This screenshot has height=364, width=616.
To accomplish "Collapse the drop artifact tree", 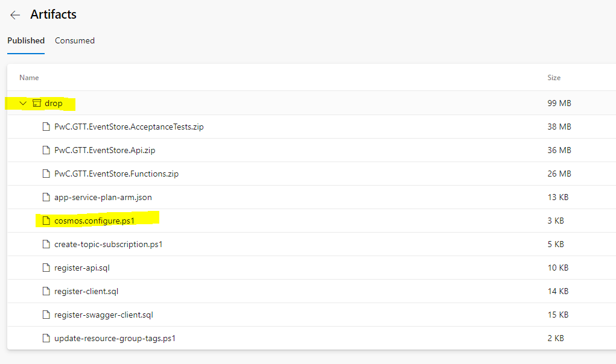I will (x=23, y=103).
